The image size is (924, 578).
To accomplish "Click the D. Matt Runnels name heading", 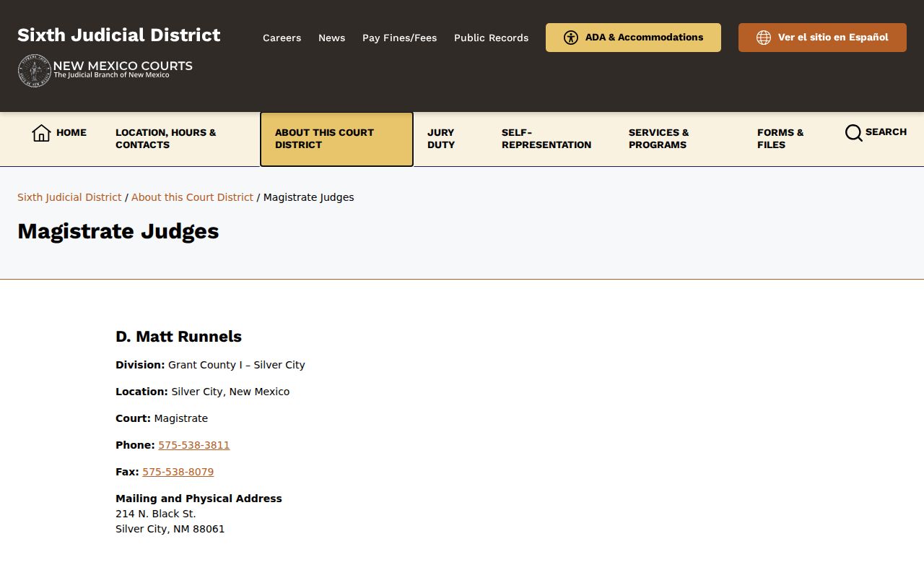I will click(178, 337).
